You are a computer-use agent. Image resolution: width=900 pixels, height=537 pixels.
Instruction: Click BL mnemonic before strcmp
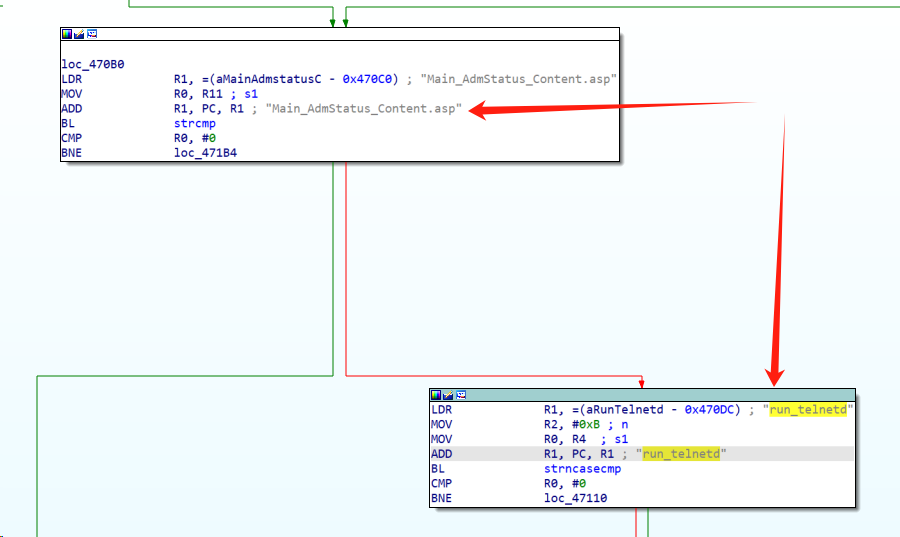pyautogui.click(x=68, y=123)
